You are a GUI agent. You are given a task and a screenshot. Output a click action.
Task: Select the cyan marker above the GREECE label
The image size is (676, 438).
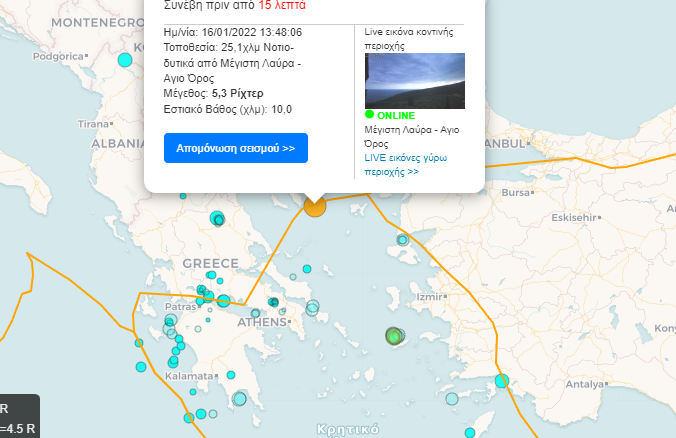click(x=218, y=219)
